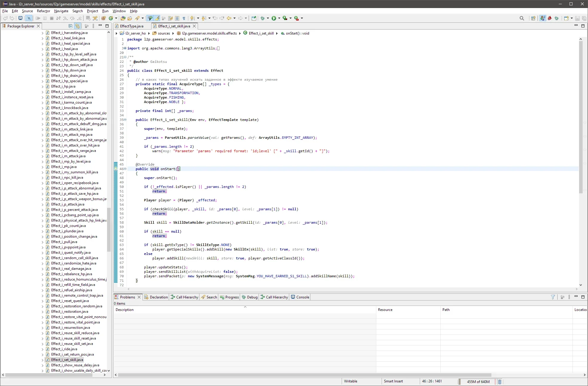This screenshot has height=386, width=588.
Task: Click the Open Perspective icon
Action: tap(533, 18)
